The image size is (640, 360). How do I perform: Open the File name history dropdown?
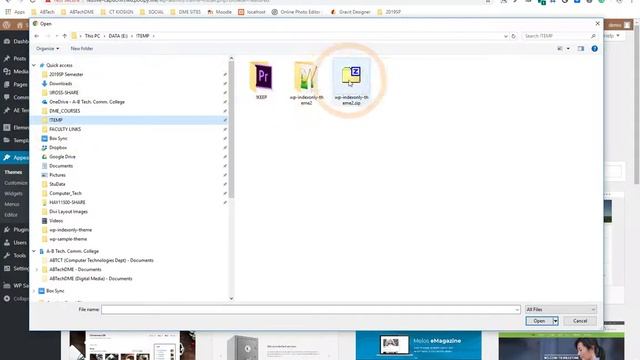point(517,310)
